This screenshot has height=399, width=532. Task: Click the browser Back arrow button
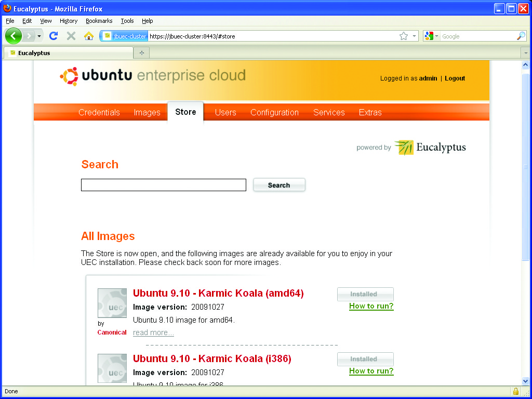coord(14,36)
